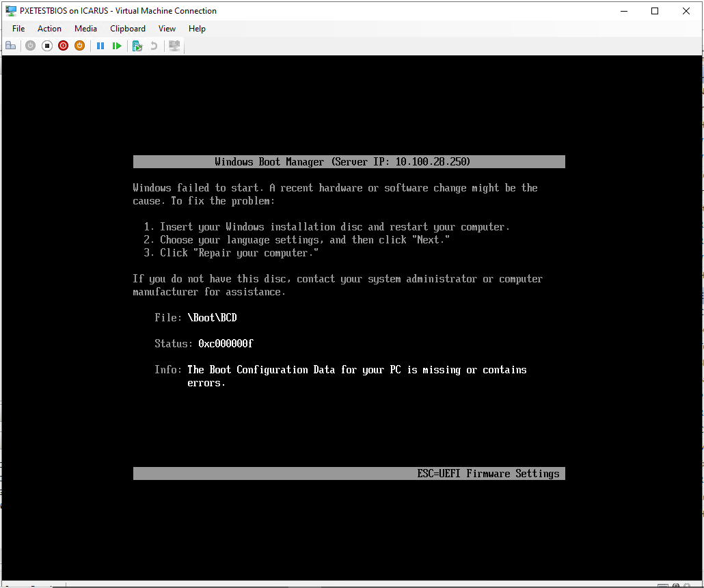704x588 pixels.
Task: Open the View menu
Action: (167, 29)
